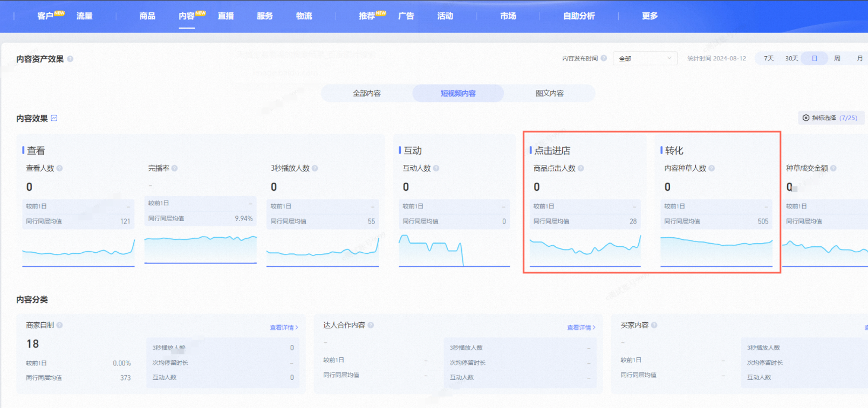Click the 互动人数 trend chart
The image size is (868, 408).
[454, 250]
